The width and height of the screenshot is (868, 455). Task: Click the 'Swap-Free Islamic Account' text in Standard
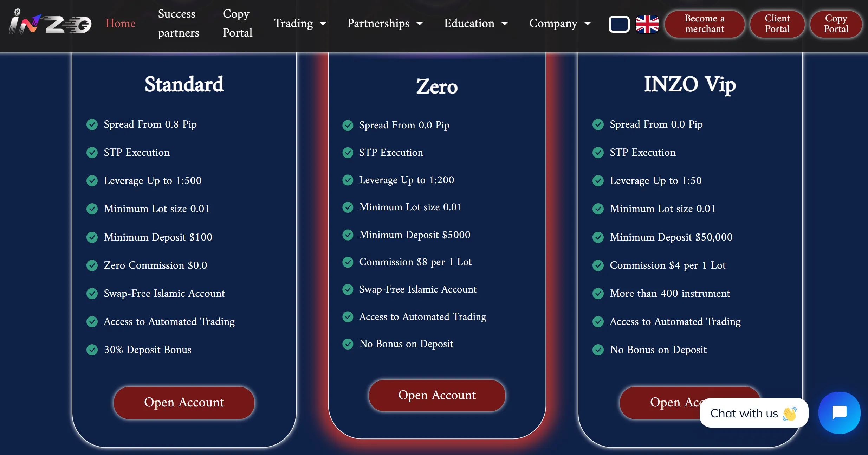click(x=164, y=293)
